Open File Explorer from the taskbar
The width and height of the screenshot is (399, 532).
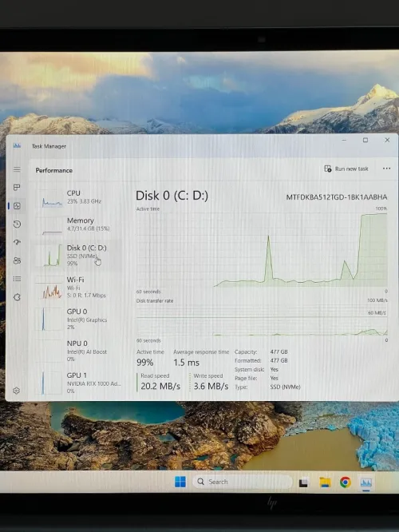coord(325,482)
